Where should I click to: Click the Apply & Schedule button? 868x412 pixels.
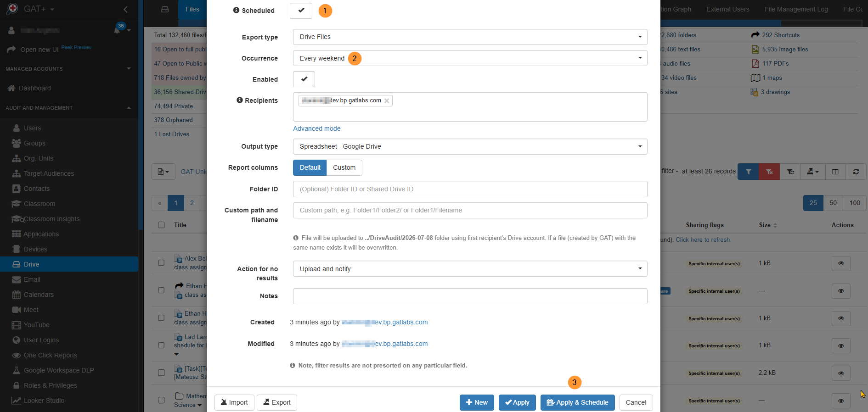pyautogui.click(x=577, y=402)
